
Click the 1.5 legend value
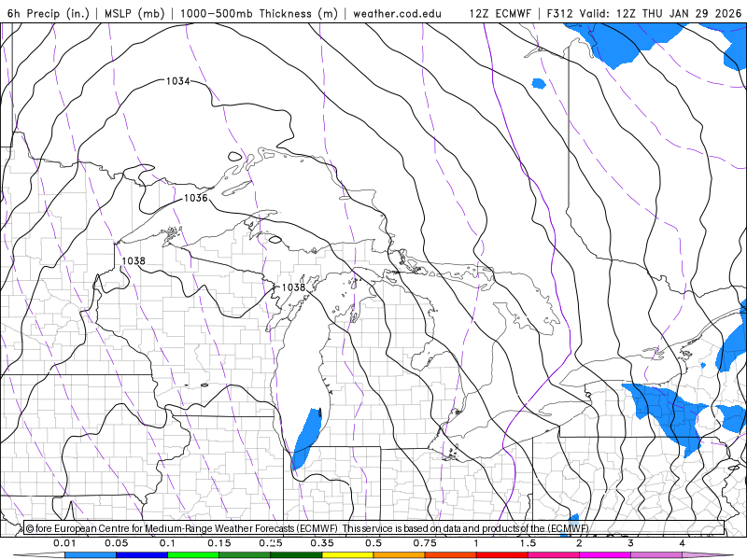(528, 543)
